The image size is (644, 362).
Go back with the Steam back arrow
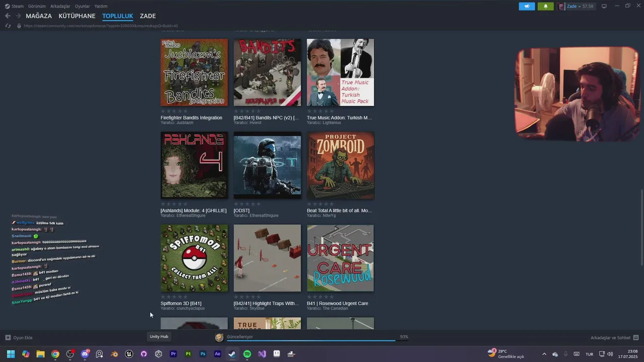click(x=8, y=16)
